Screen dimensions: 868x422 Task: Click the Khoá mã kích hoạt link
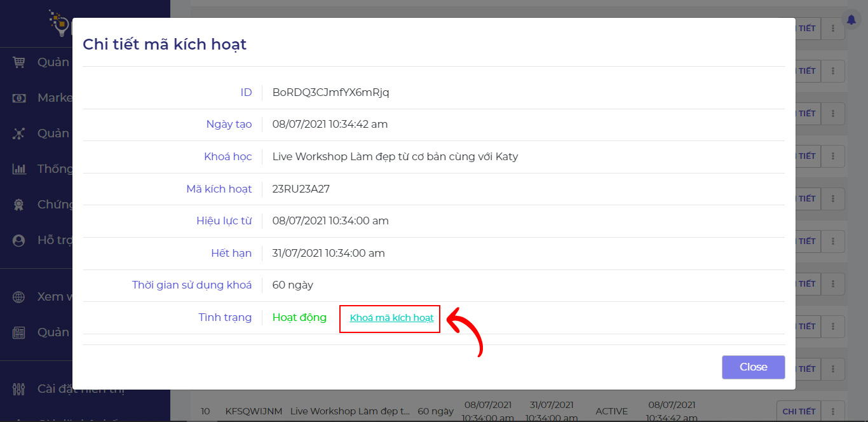click(x=391, y=318)
